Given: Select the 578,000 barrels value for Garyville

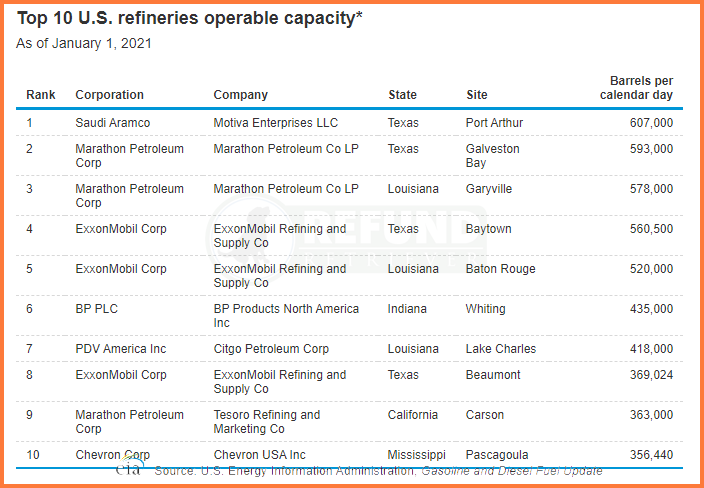Looking at the screenshot, I should pyautogui.click(x=651, y=189).
